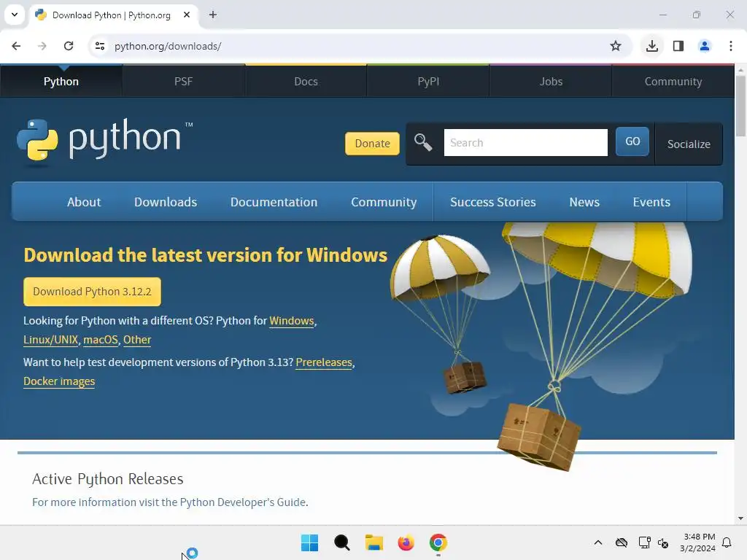Switch to the Jobs top tab

click(x=551, y=82)
